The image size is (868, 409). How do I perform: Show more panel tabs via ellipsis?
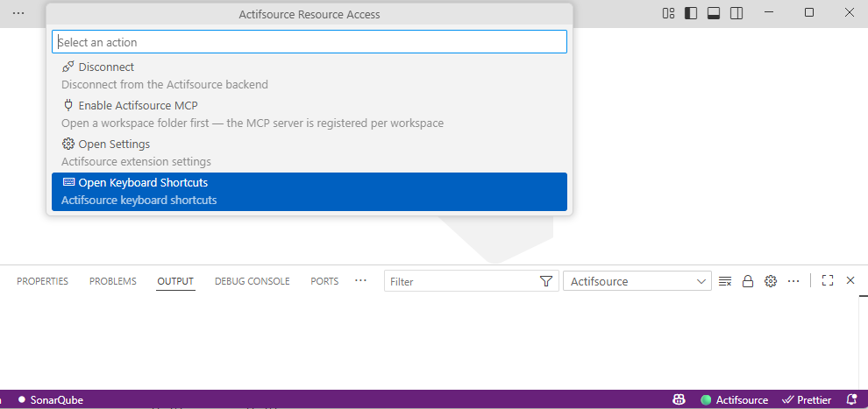tap(361, 281)
